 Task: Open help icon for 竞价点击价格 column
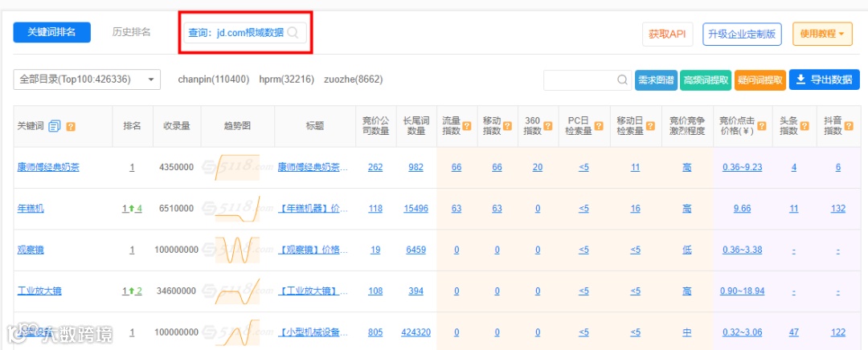[762, 125]
